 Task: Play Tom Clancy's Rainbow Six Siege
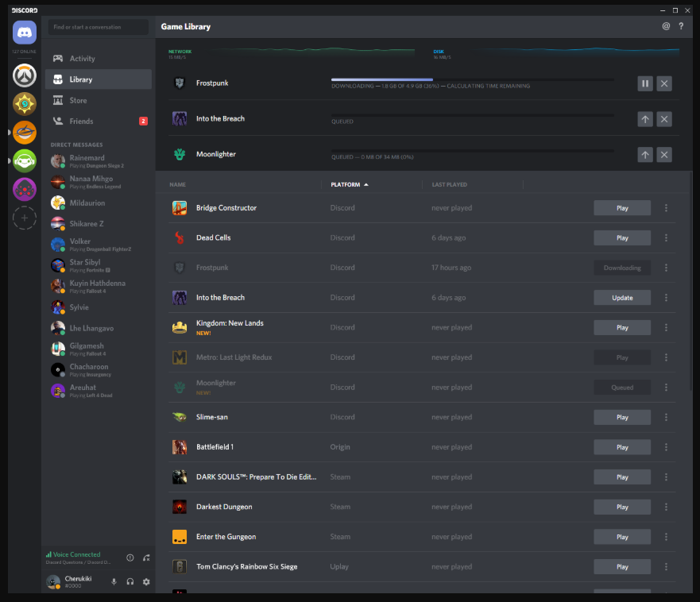point(622,567)
